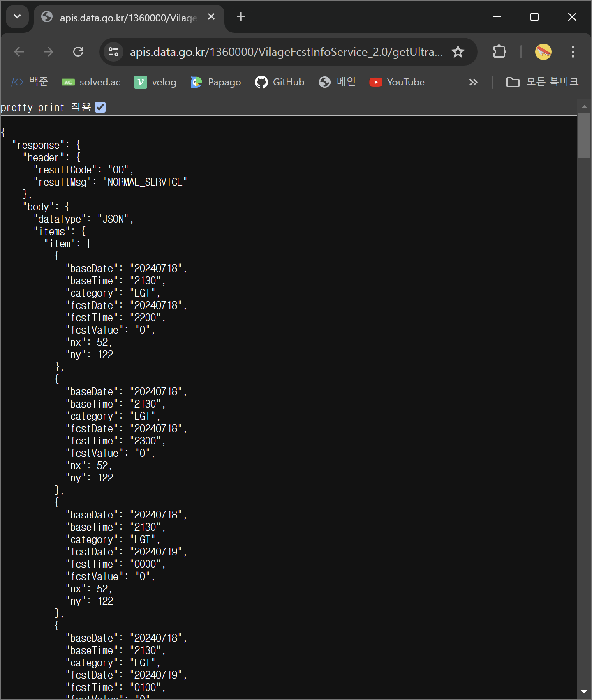The width and height of the screenshot is (592, 700).
Task: Open the Chrome profile avatar
Action: [x=543, y=52]
